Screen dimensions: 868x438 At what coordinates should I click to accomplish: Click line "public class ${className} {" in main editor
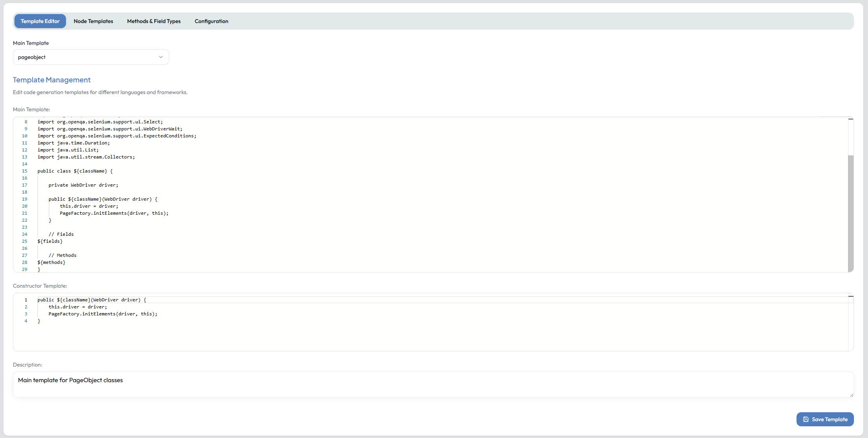75,171
